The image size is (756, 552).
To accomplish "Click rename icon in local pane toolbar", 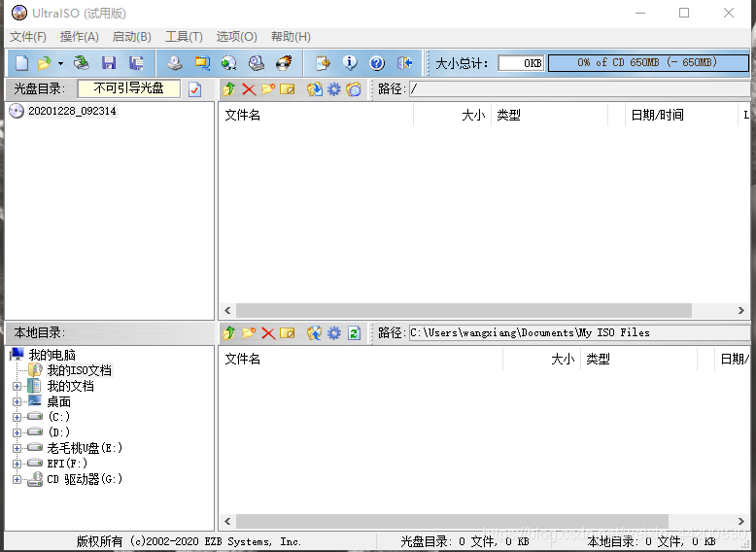I will 288,333.
